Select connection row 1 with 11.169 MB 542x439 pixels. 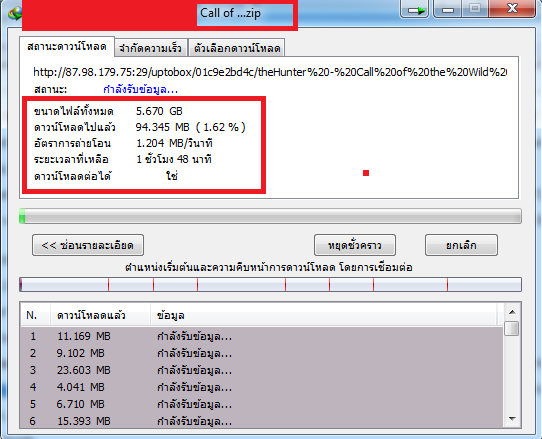pyautogui.click(x=262, y=336)
